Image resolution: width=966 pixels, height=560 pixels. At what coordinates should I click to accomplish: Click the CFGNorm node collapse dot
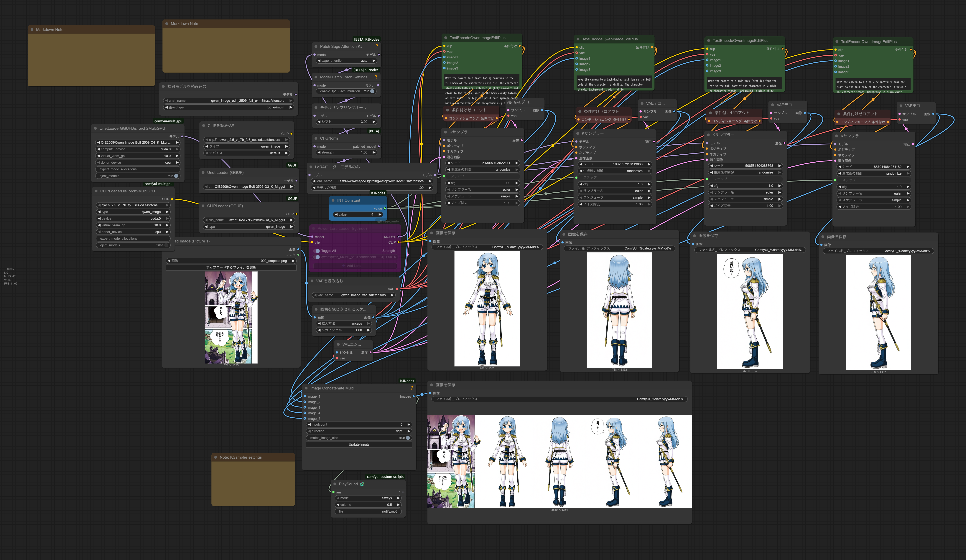pos(316,138)
